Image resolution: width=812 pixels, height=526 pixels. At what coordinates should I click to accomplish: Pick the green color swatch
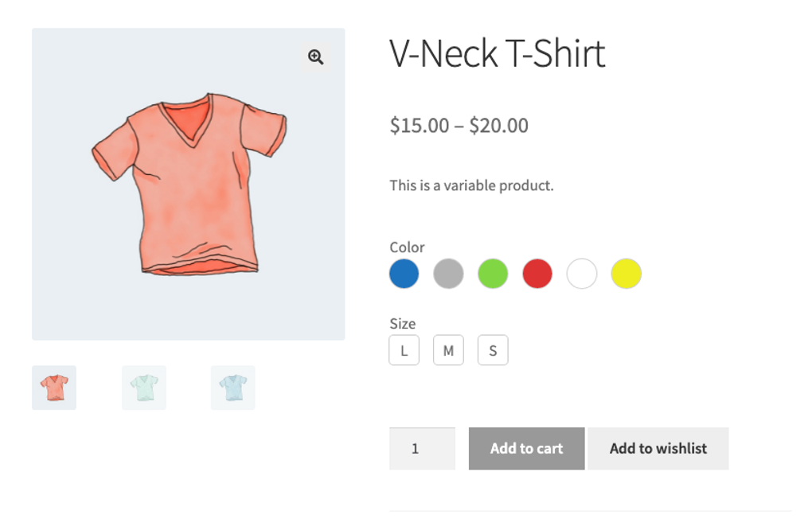tap(493, 274)
